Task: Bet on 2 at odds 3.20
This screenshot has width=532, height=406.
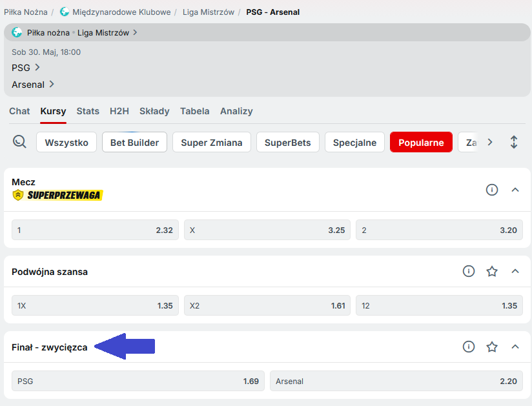Action: pos(439,230)
